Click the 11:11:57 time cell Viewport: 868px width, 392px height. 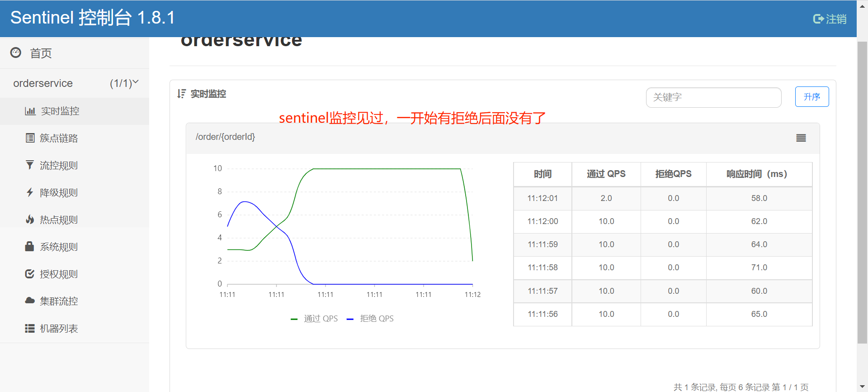tap(542, 291)
